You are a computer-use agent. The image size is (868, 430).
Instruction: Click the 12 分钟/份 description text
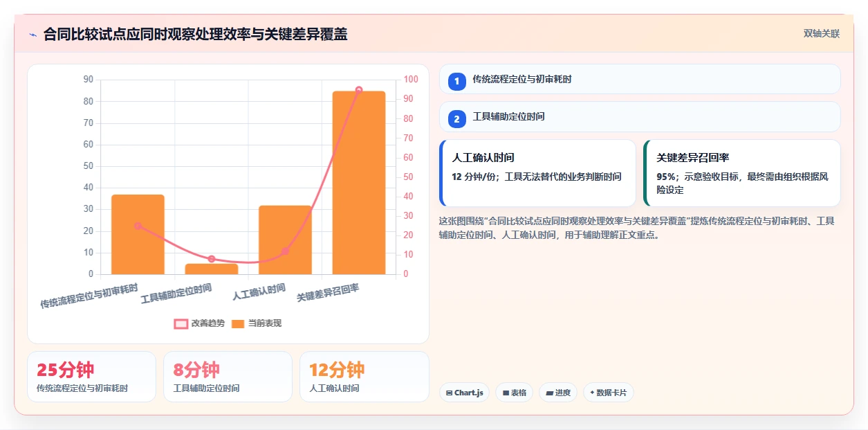pos(536,177)
